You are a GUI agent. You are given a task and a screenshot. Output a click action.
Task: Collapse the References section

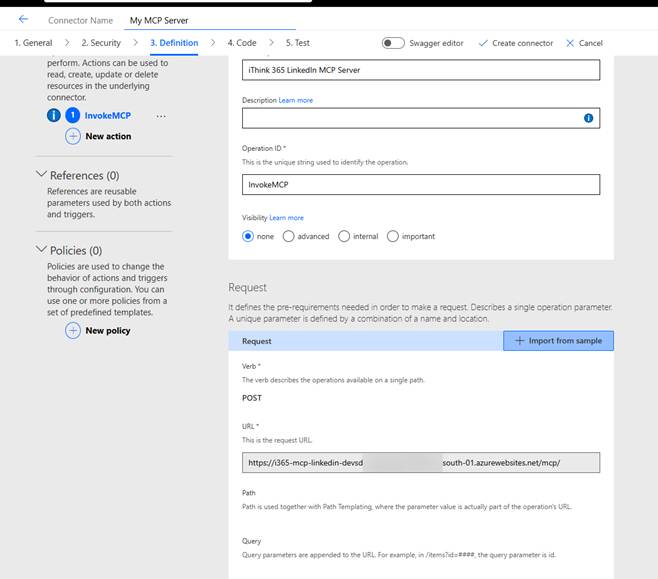point(41,175)
